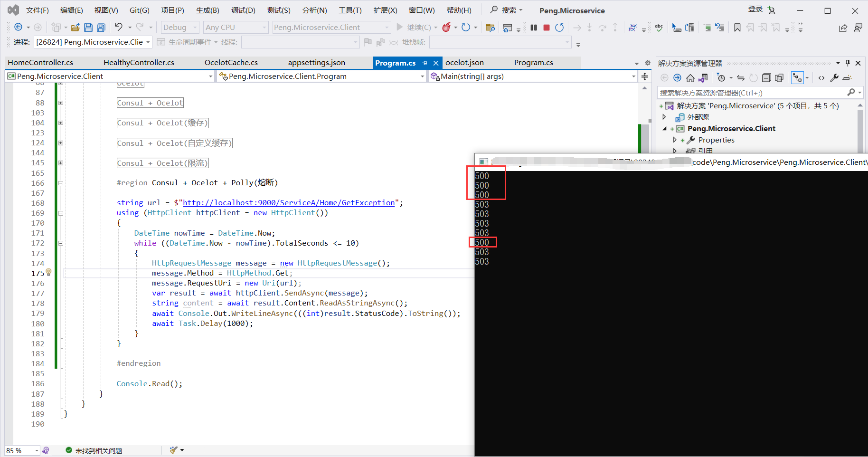The image size is (868, 457).
Task: Switch to OcelotCache.cs tab
Action: point(231,63)
